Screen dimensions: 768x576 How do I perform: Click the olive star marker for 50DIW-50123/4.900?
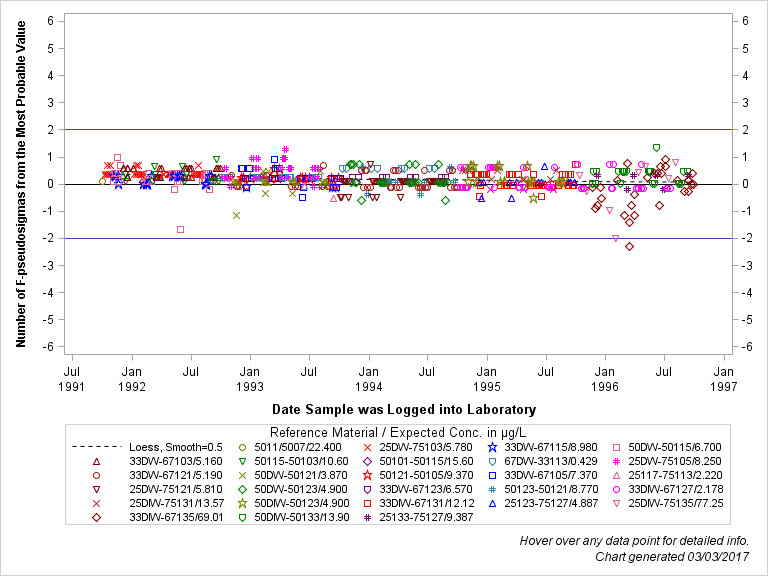tap(242, 504)
